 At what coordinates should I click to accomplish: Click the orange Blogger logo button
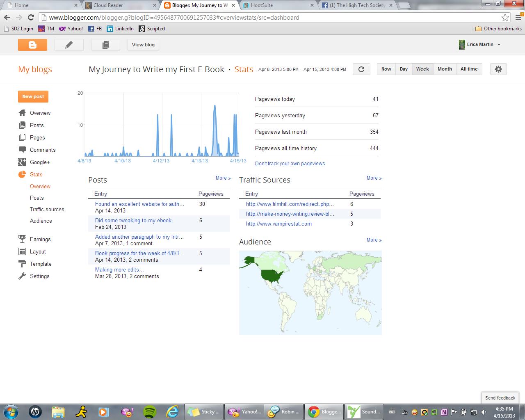(x=32, y=45)
